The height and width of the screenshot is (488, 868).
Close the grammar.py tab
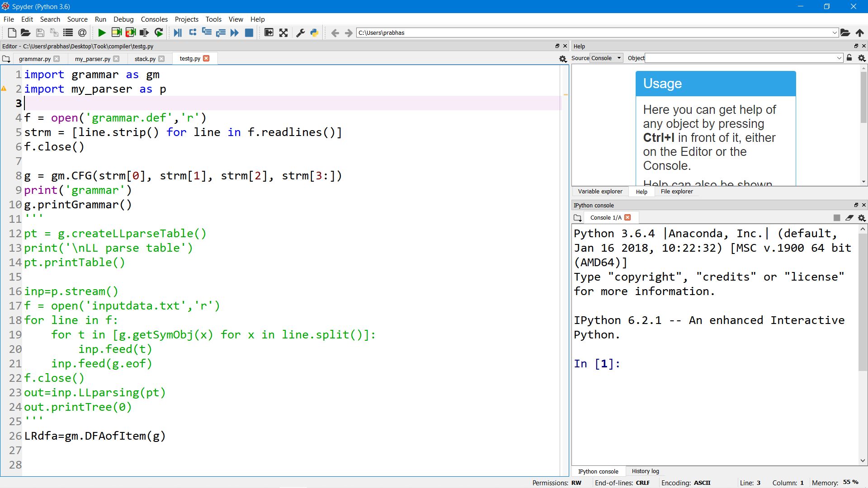pos(57,59)
